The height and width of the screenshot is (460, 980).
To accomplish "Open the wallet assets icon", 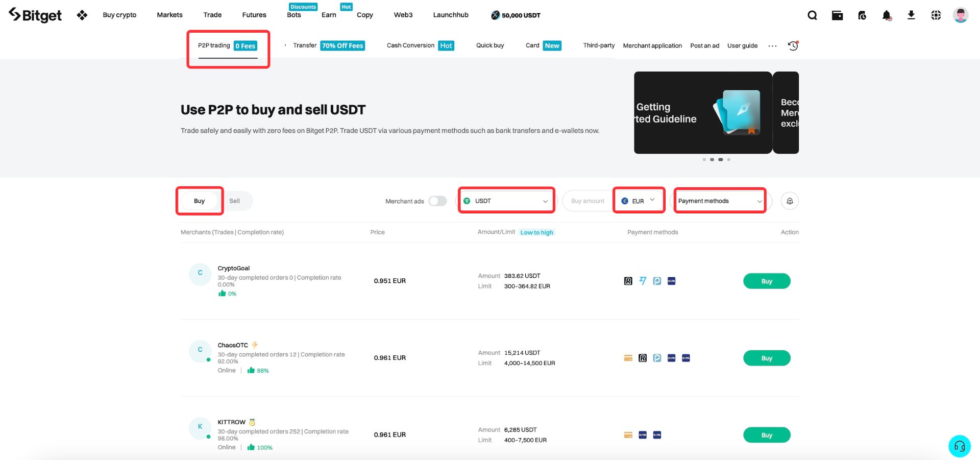I will click(x=837, y=15).
